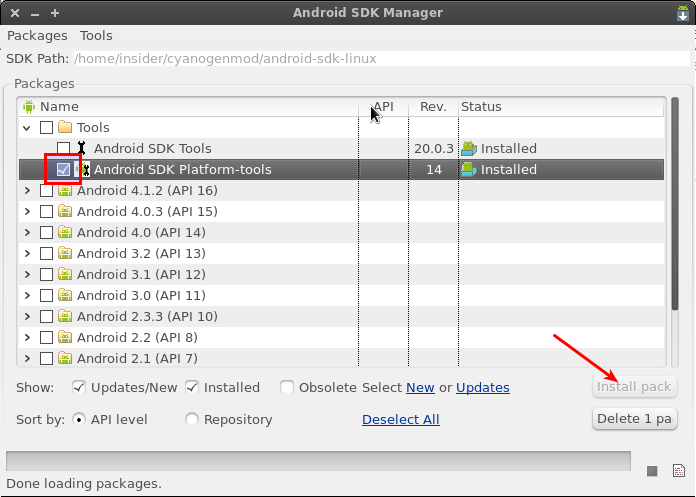
Task: Select the API level sort radio button
Action: tap(79, 419)
